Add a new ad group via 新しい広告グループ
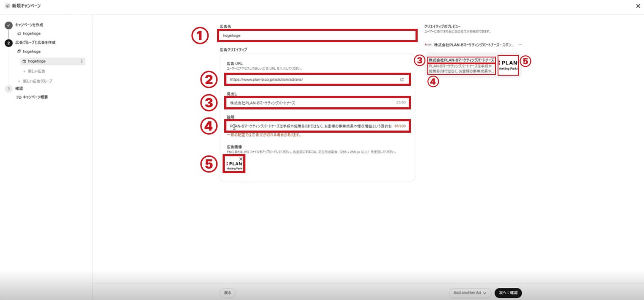Image resolution: width=644 pixels, height=300 pixels. 35,81
